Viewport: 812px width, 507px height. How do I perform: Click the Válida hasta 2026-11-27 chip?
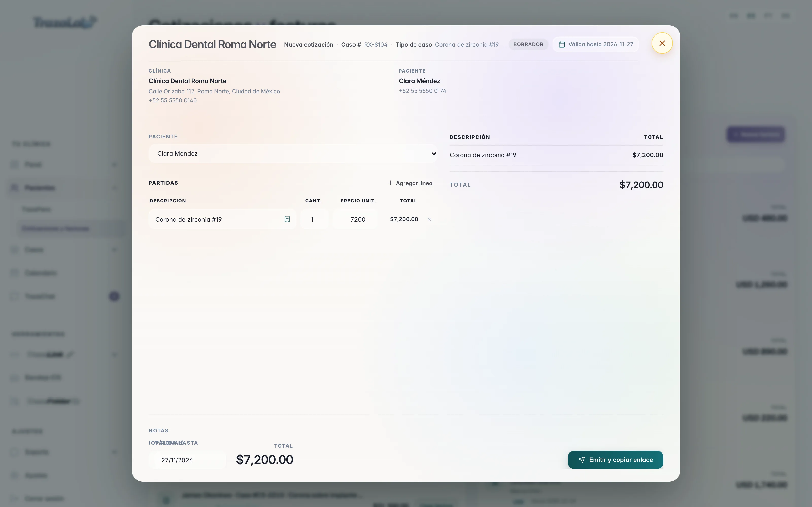[x=596, y=44]
